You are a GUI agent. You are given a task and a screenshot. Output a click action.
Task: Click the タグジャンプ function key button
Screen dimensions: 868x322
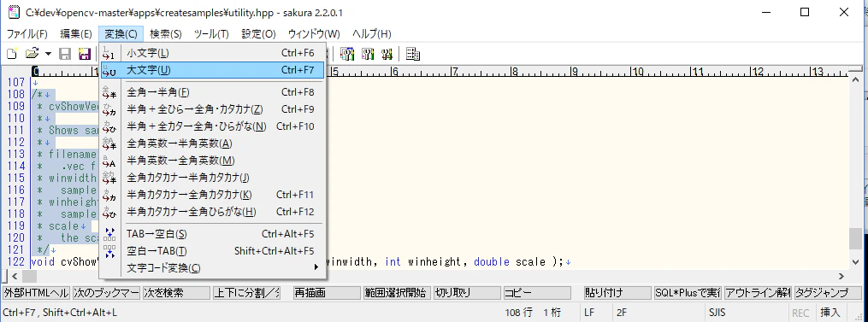point(827,293)
